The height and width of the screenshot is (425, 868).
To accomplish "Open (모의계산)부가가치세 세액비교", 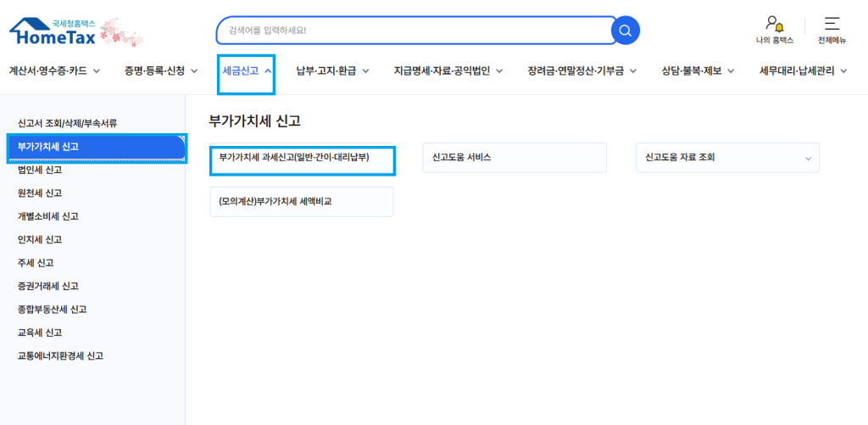I will pos(302,202).
